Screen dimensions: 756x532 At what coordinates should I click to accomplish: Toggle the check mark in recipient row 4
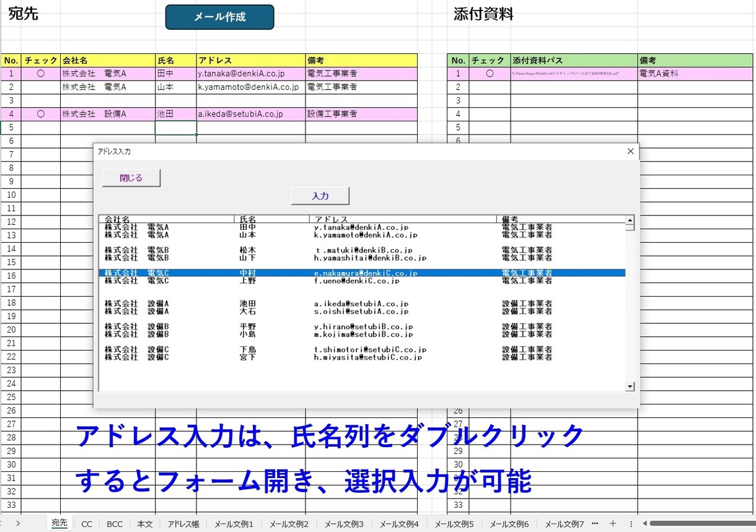(41, 114)
